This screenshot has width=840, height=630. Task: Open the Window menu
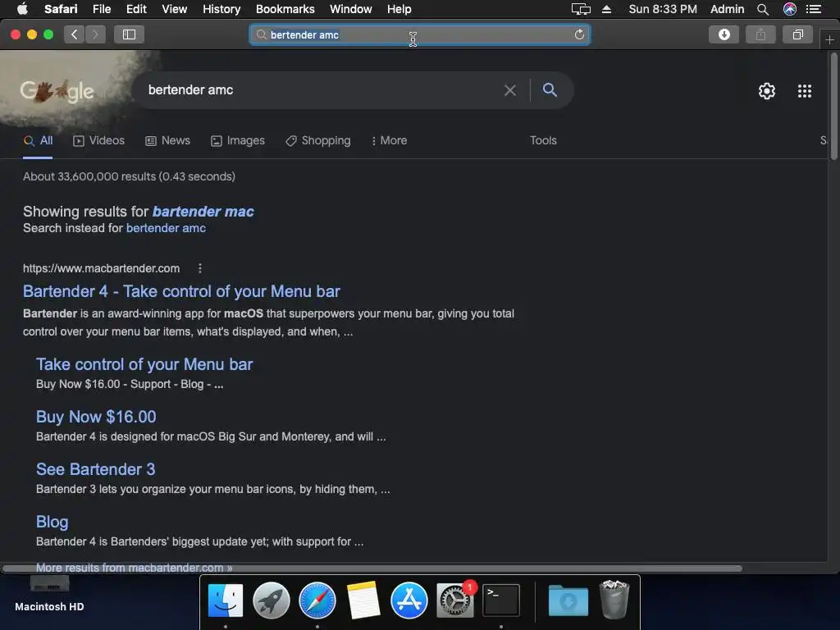pyautogui.click(x=350, y=9)
